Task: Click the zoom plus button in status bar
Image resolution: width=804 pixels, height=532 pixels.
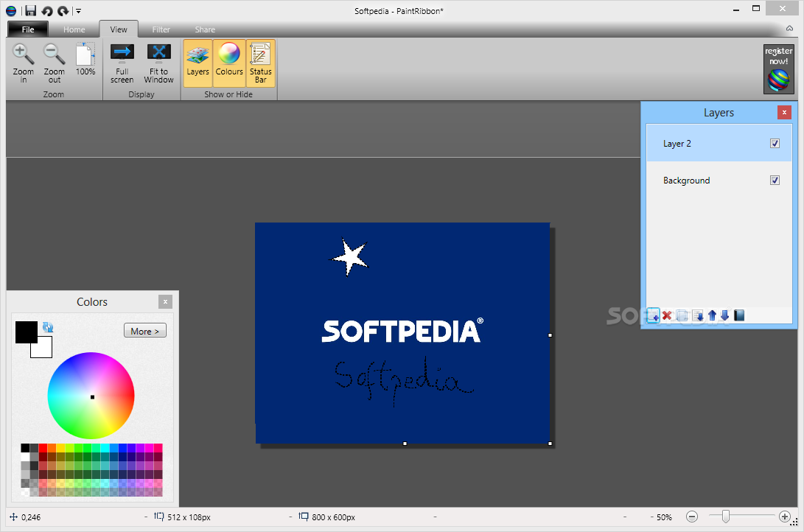Action: [x=785, y=517]
